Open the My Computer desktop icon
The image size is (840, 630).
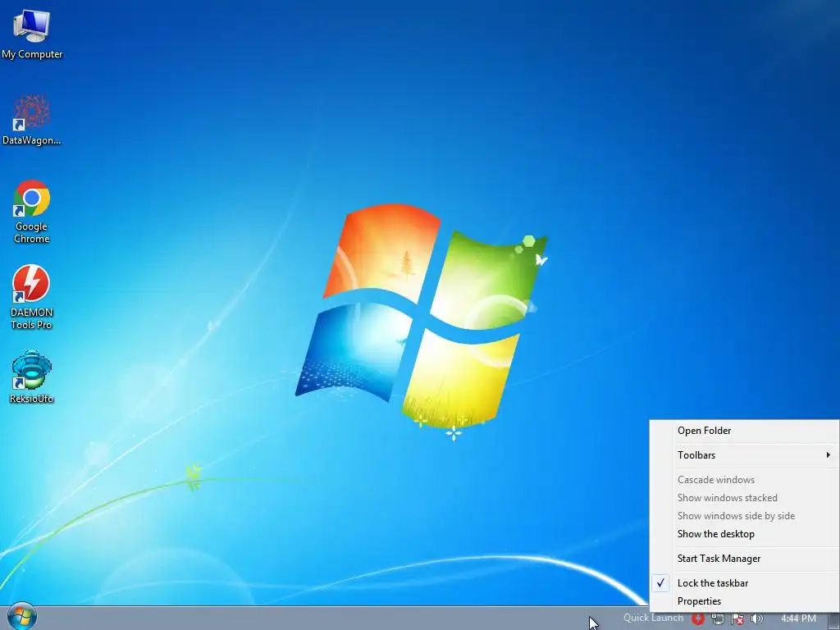(x=32, y=34)
